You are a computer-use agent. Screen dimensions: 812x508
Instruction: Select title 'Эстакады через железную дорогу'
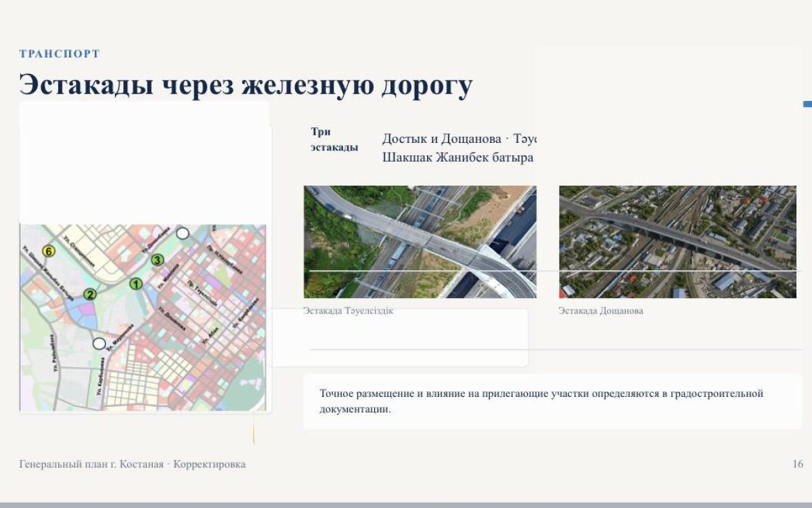pyautogui.click(x=246, y=86)
